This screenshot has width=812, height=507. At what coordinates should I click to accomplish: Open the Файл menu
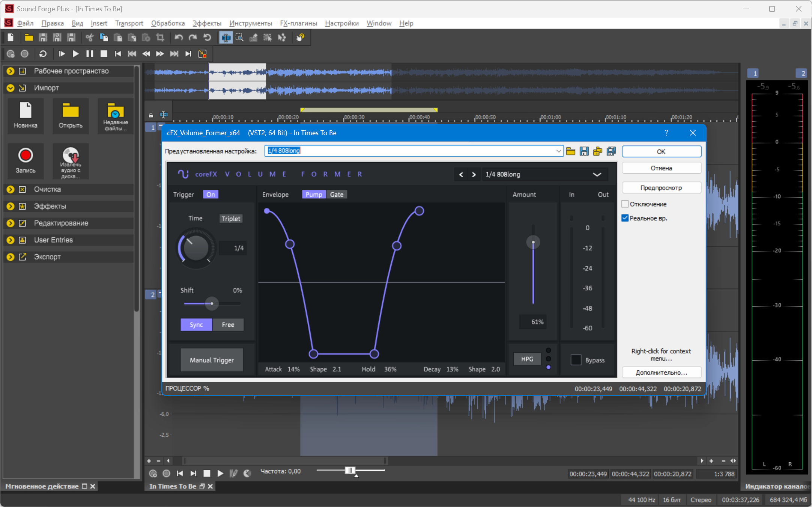coord(25,23)
